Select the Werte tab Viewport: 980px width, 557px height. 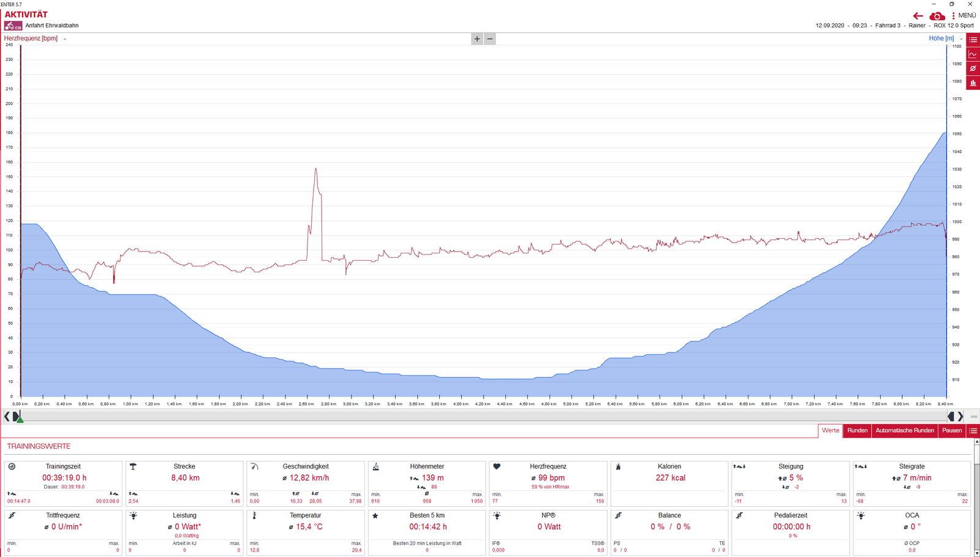pos(831,431)
